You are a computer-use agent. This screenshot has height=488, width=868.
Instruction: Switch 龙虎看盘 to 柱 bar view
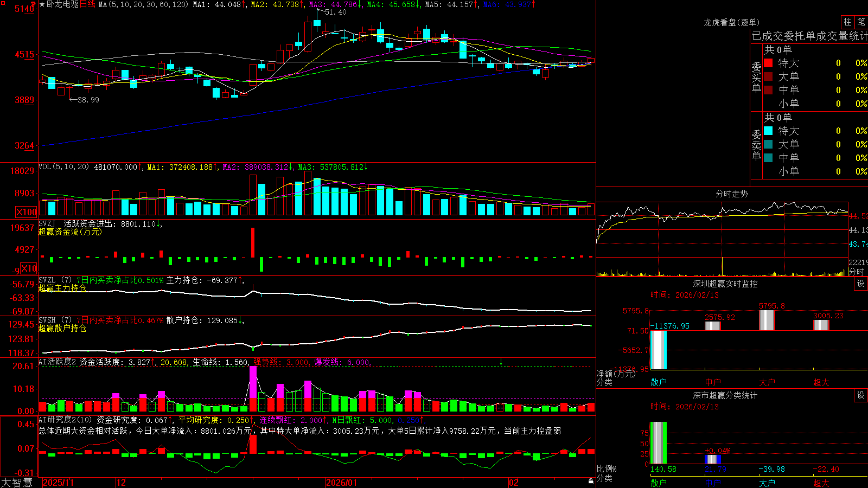847,22
